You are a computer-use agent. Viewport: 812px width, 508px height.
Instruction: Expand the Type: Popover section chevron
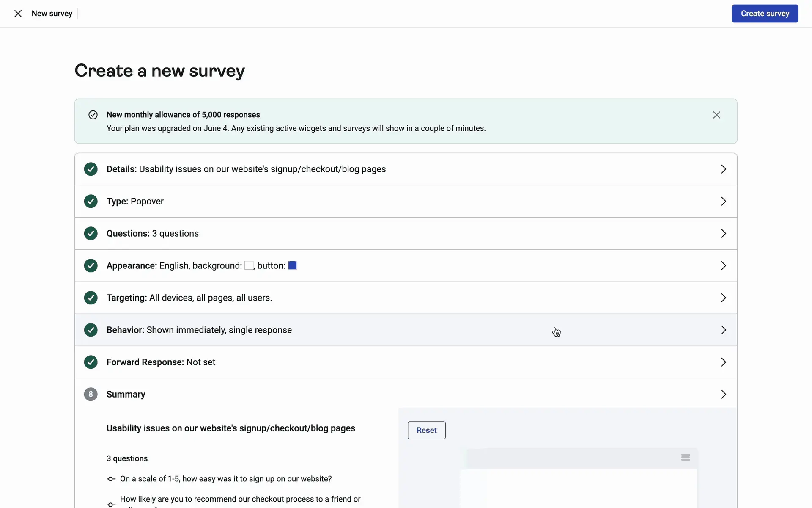[x=723, y=201]
